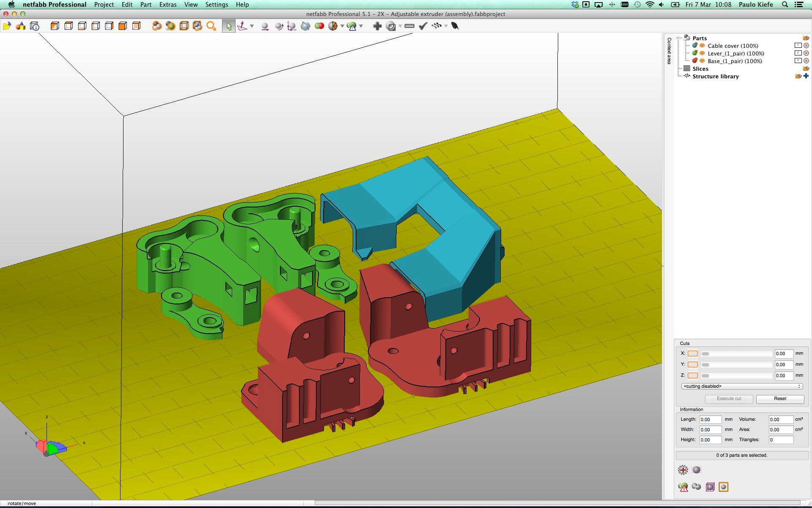Toggle visibility of Lever_(1_pair)
Image resolution: width=812 pixels, height=508 pixels.
[x=702, y=53]
